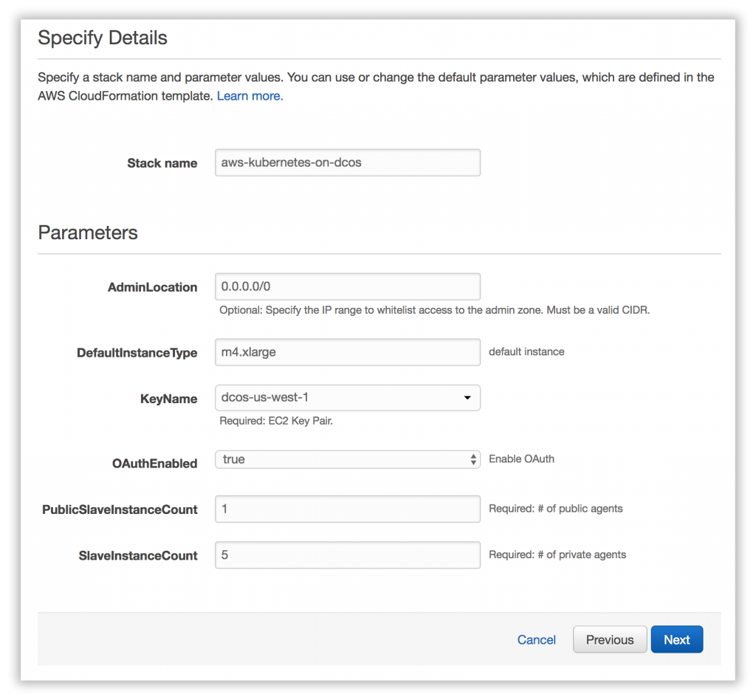Click the Stack name text field
The image size is (756, 700).
tap(347, 162)
